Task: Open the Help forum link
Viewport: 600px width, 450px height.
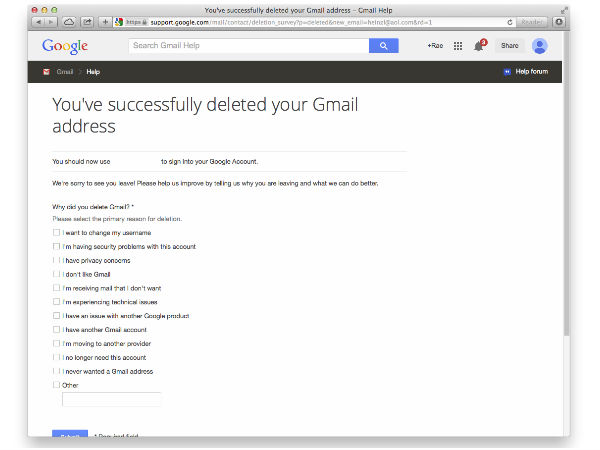Action: click(531, 72)
